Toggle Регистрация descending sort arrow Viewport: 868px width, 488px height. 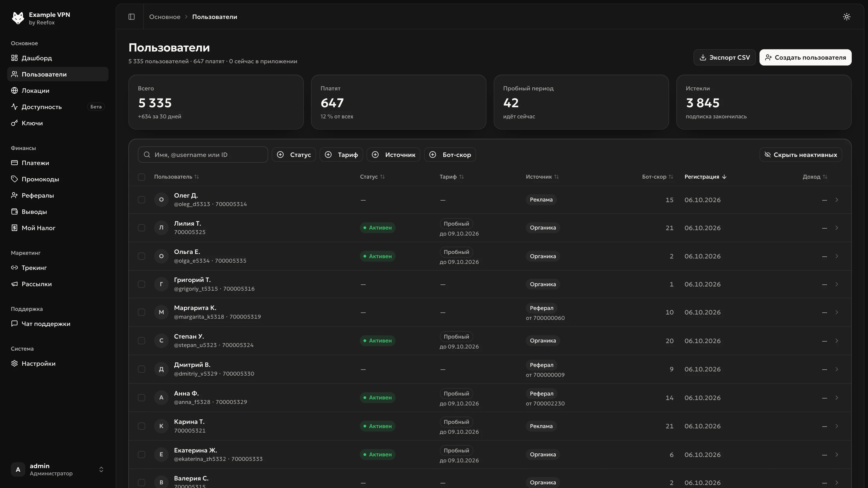[x=724, y=177]
